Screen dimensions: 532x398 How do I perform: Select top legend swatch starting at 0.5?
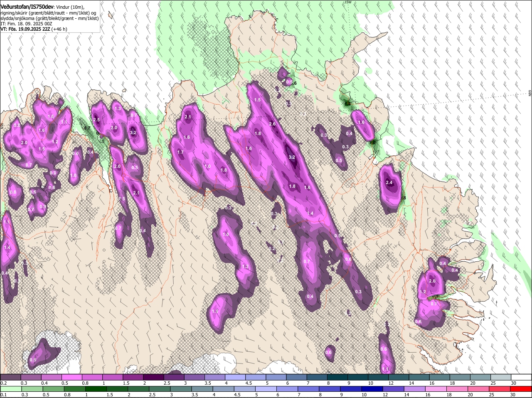tap(71, 377)
